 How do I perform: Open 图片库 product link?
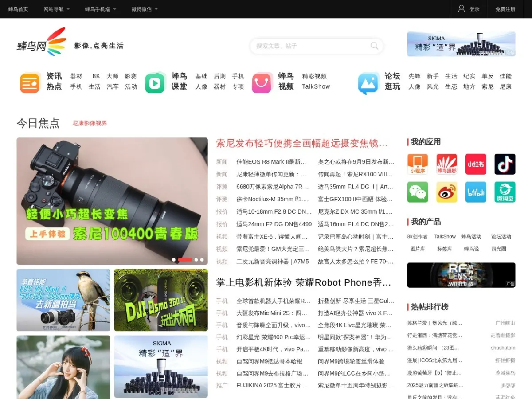pos(418,249)
